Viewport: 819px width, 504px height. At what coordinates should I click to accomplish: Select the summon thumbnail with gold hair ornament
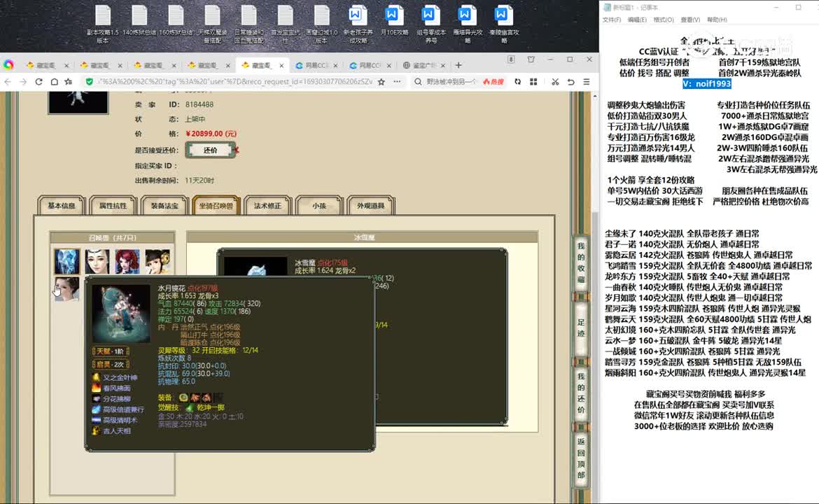point(157,261)
